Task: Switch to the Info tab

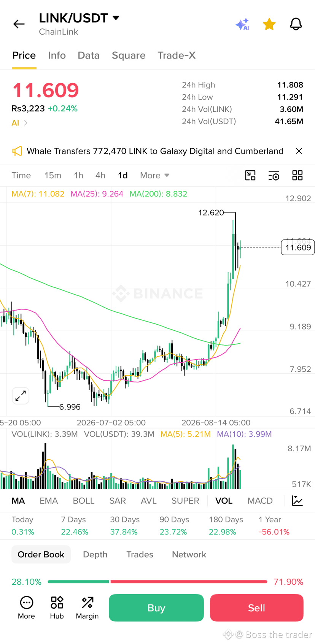Action: [57, 56]
